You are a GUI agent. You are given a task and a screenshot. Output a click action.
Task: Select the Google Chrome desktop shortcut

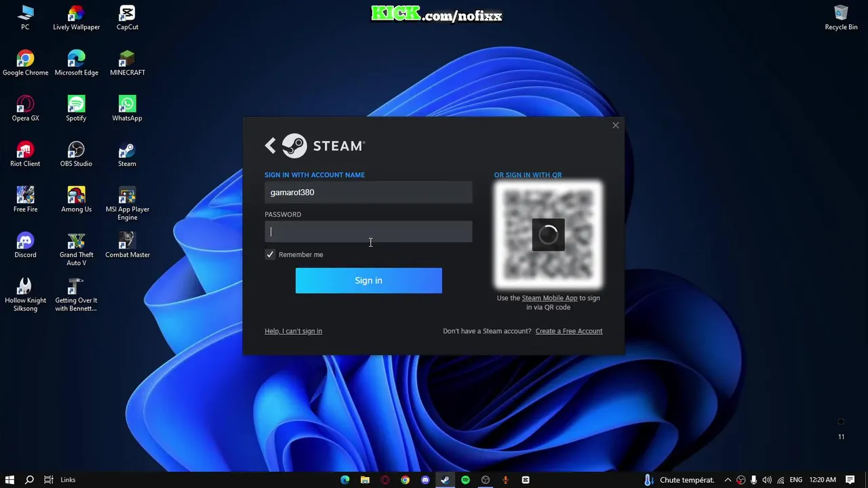pos(25,63)
